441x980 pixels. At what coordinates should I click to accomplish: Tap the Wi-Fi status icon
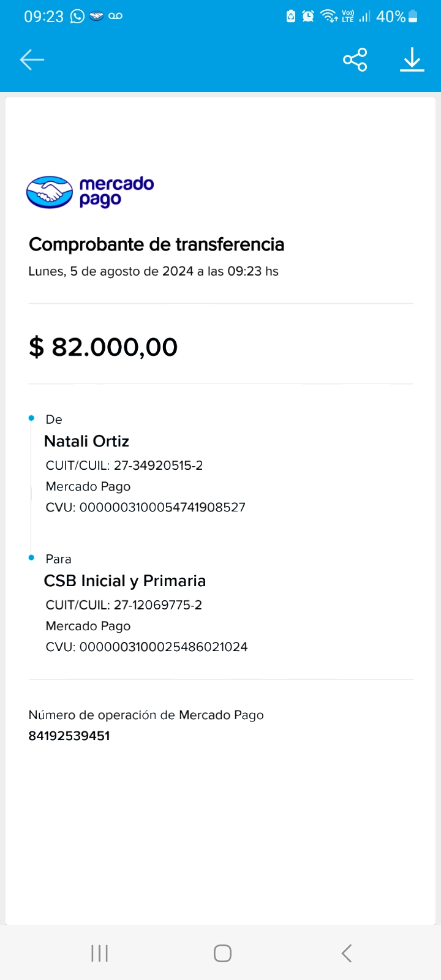pos(329,17)
